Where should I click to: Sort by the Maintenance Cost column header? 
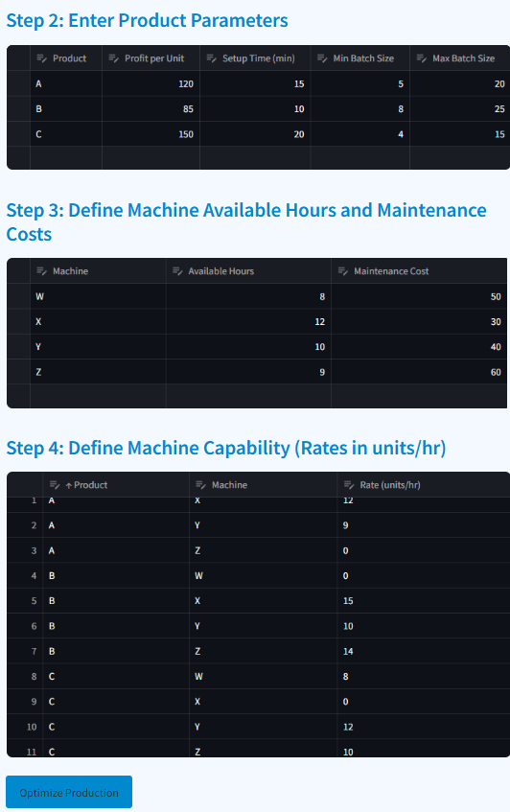tap(419, 271)
